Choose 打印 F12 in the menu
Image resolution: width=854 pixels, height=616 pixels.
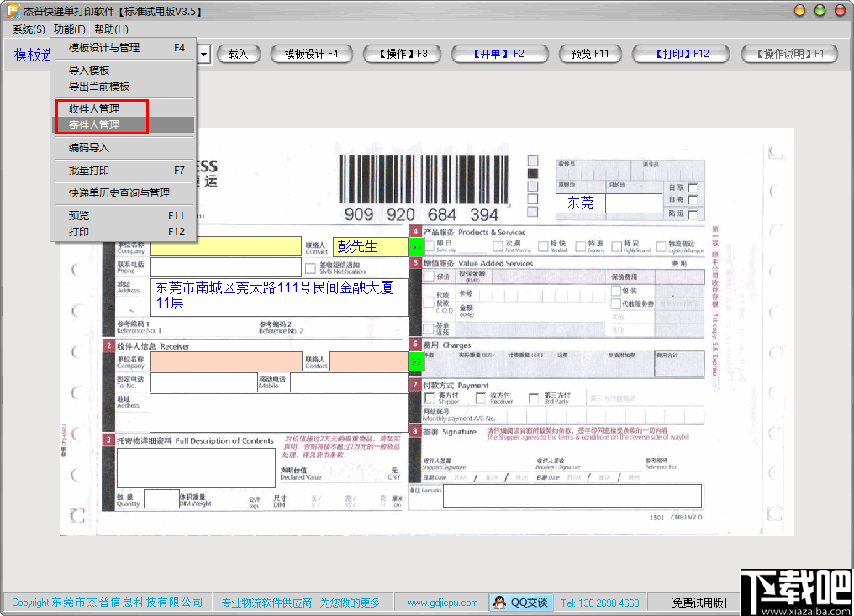pyautogui.click(x=124, y=231)
